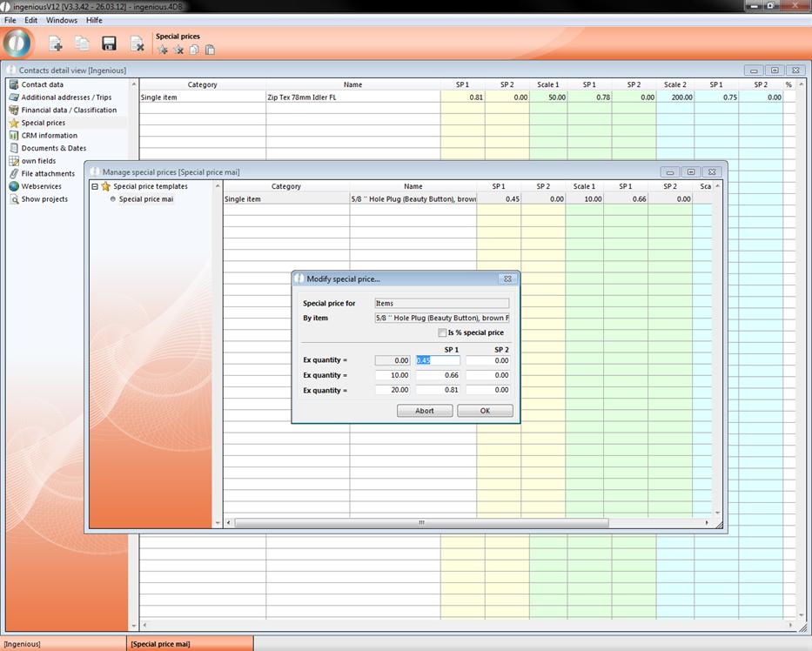This screenshot has height=651, width=812.
Task: Click the SP 1 field showing 0.66
Action: 438,376
